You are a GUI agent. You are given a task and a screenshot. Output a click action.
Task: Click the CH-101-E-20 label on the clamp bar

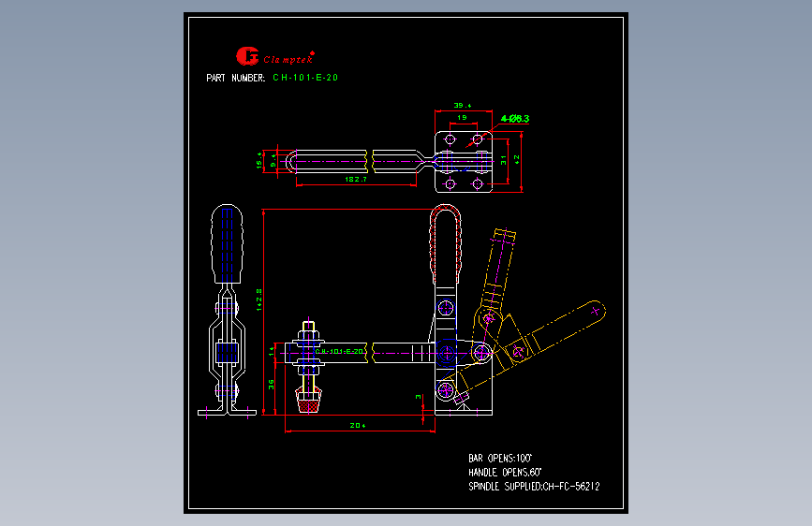[339, 352]
